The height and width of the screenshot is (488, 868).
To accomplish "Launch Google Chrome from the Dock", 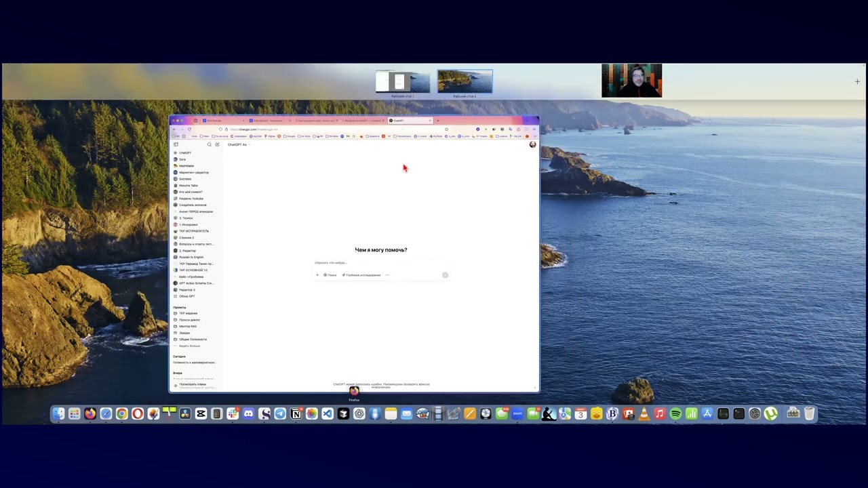I will 121,413.
